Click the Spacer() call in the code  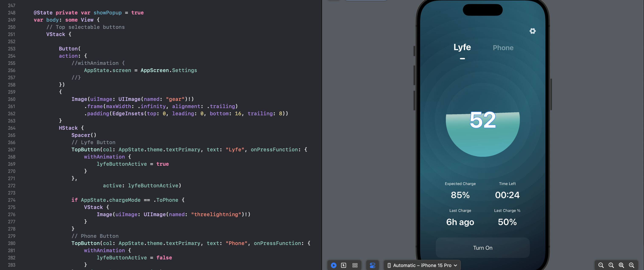click(84, 135)
